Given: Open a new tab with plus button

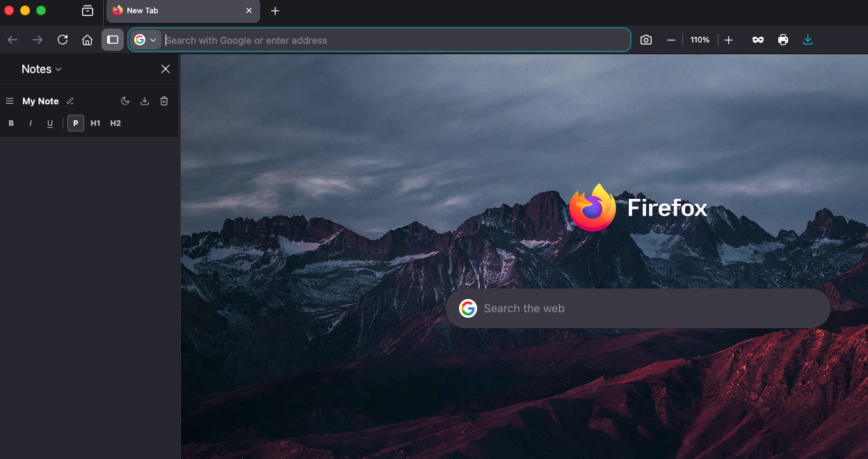Looking at the screenshot, I should tap(275, 10).
